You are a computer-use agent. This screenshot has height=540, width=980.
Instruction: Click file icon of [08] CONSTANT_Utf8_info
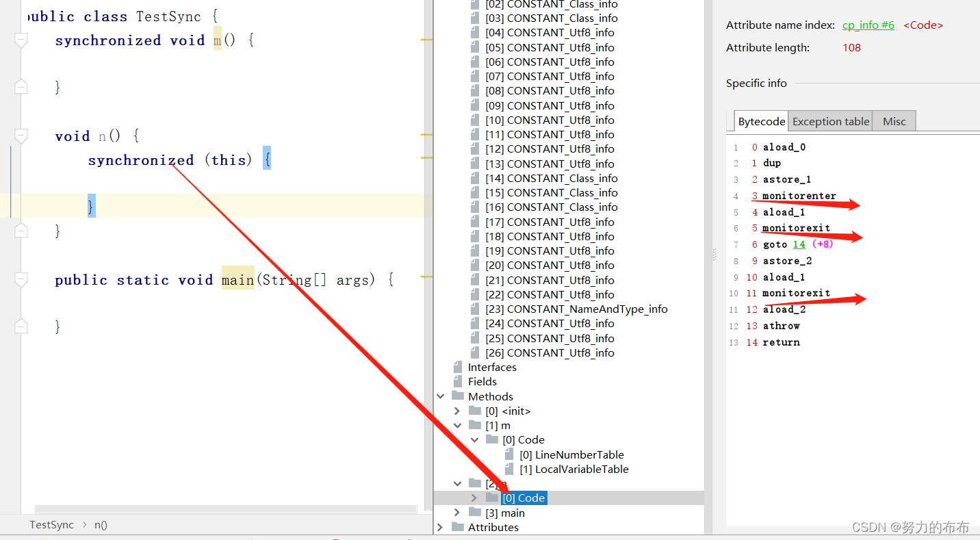[x=475, y=90]
